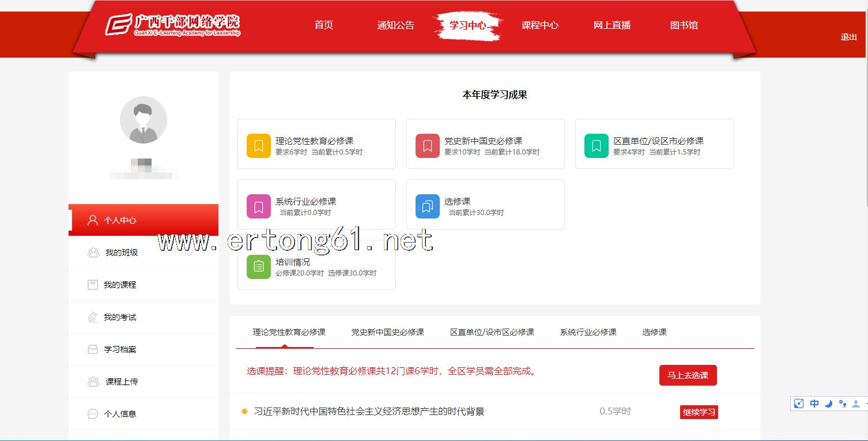Switch to the 党史新中国史必修课 tab
Screen dimensions: 868x441
(x=387, y=332)
